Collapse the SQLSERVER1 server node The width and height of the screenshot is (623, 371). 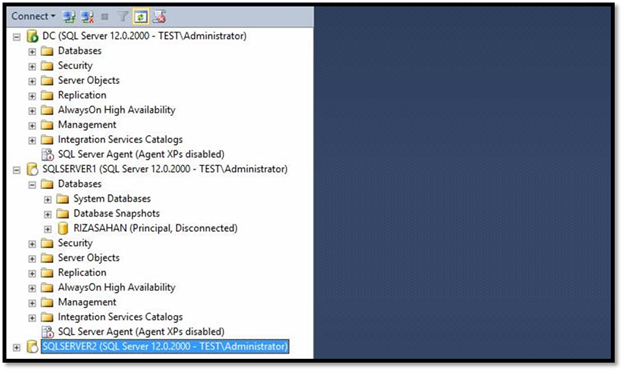tap(17, 170)
